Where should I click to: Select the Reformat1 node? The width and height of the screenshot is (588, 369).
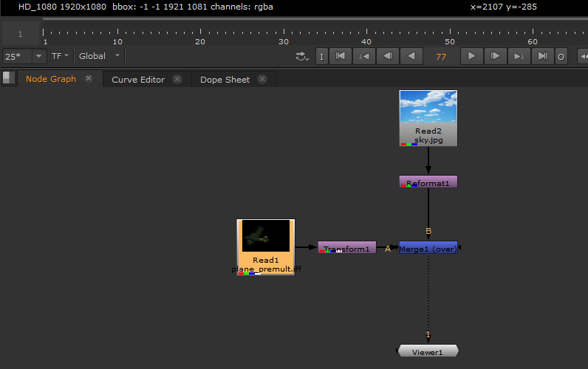428,182
